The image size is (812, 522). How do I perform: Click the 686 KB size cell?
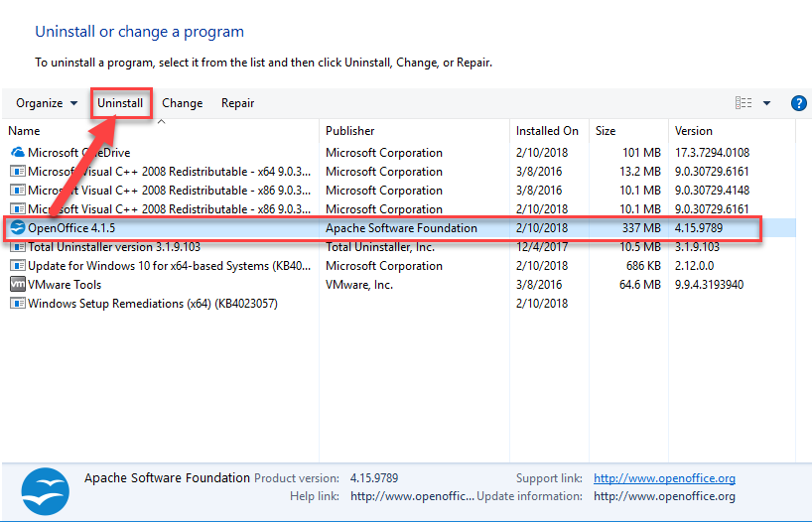click(643, 266)
